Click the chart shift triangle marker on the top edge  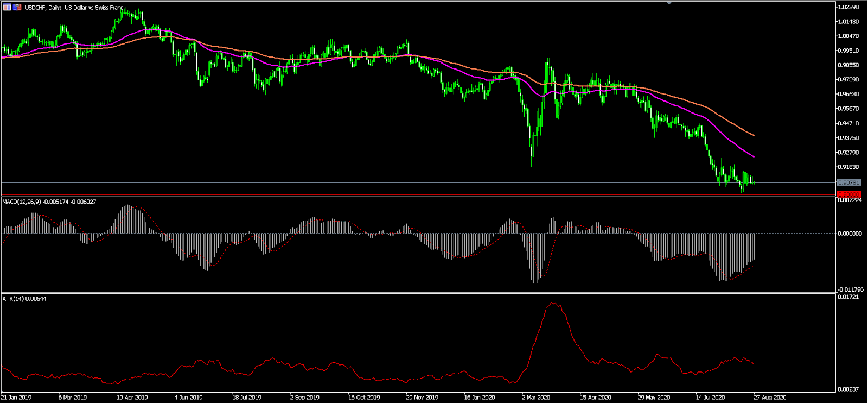[x=669, y=3]
